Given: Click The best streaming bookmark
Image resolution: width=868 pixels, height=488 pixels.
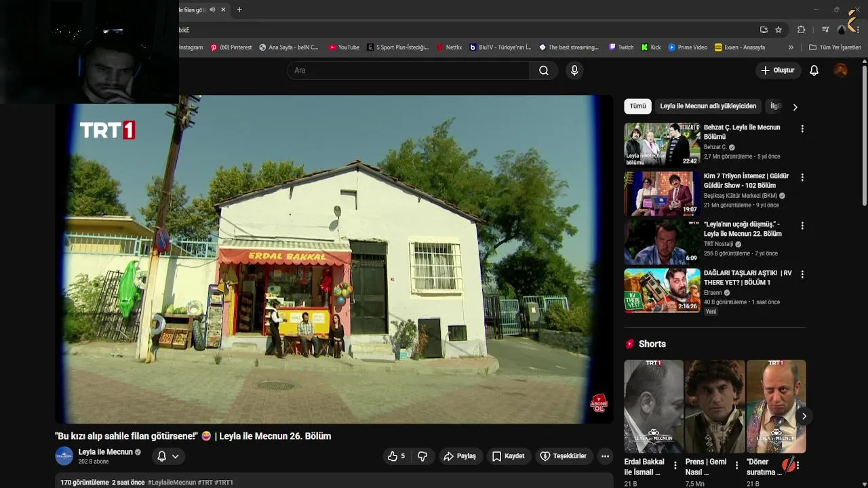Looking at the screenshot, I should tap(568, 47).
